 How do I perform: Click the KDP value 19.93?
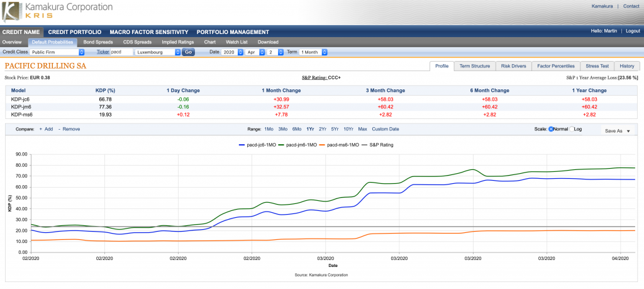point(106,114)
